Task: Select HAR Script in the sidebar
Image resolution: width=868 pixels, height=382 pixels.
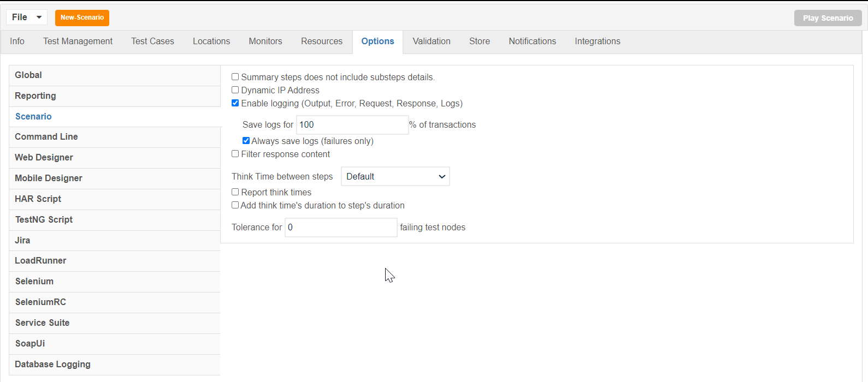Action: tap(115, 199)
